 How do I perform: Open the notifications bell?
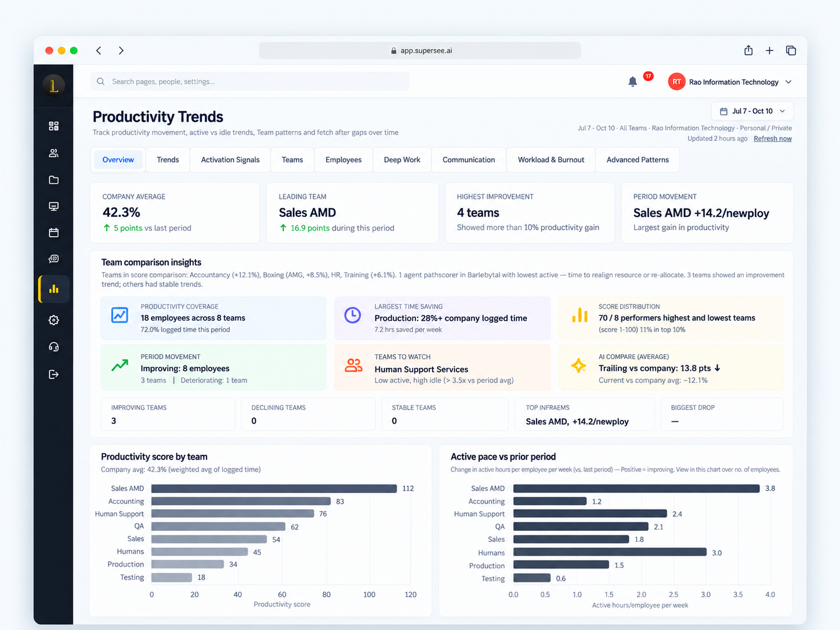[x=633, y=82]
